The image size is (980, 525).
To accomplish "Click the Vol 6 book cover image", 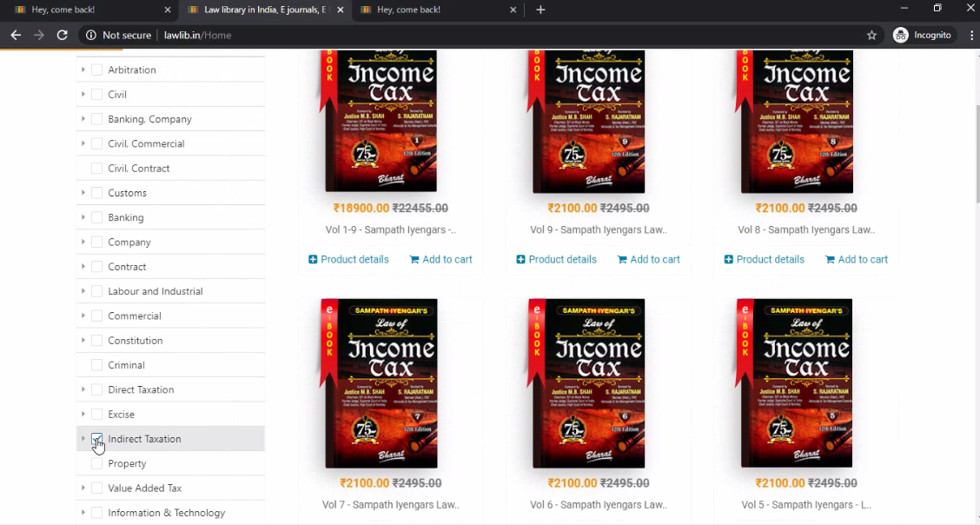I will (x=586, y=383).
